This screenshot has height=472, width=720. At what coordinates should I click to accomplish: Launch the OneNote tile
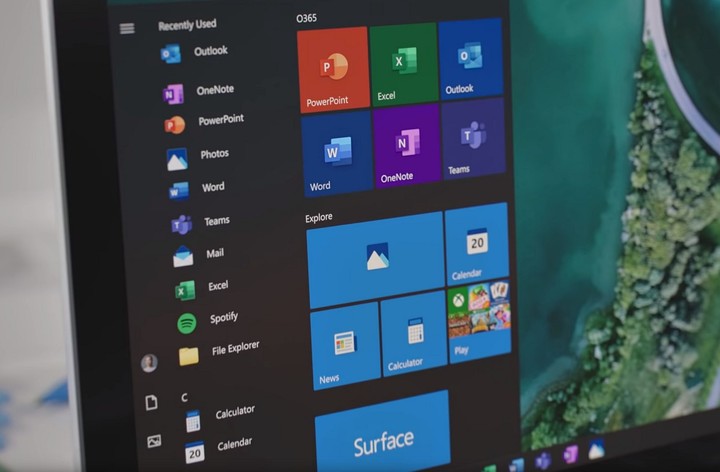(x=406, y=146)
